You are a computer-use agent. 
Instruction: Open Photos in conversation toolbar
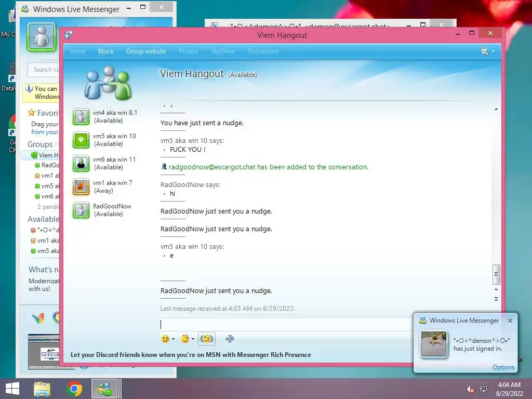coord(188,51)
